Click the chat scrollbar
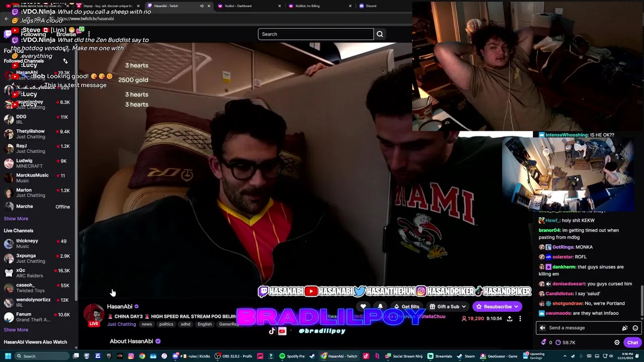 (641, 301)
